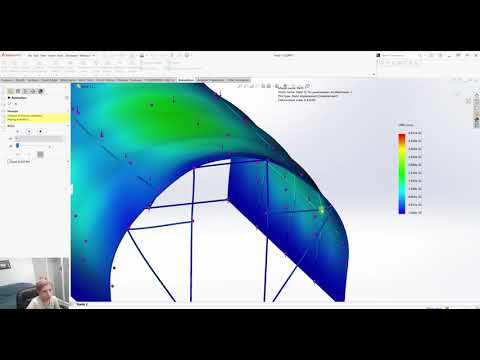Screen dimensions: 480x360
Task: Play the animation
Action: [18, 132]
